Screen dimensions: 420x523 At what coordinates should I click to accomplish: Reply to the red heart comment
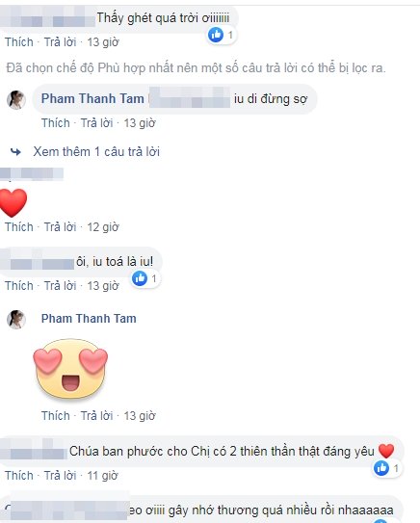click(x=60, y=227)
